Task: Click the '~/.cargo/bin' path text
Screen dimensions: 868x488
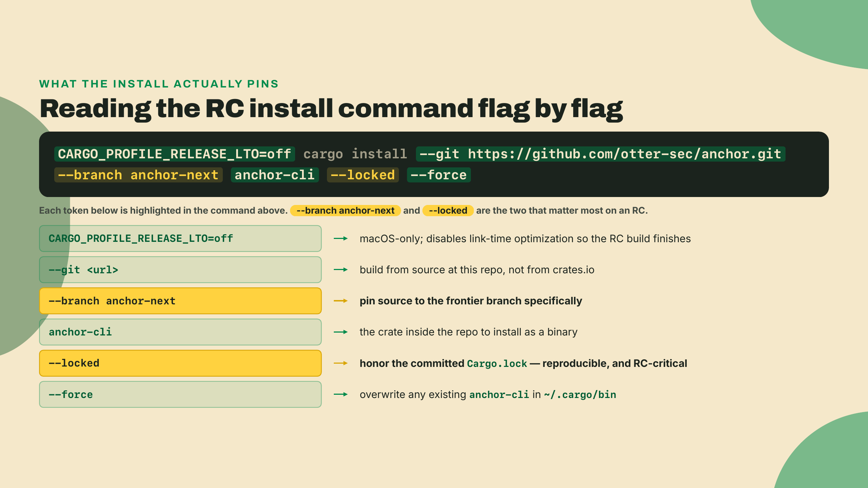Action: (580, 394)
